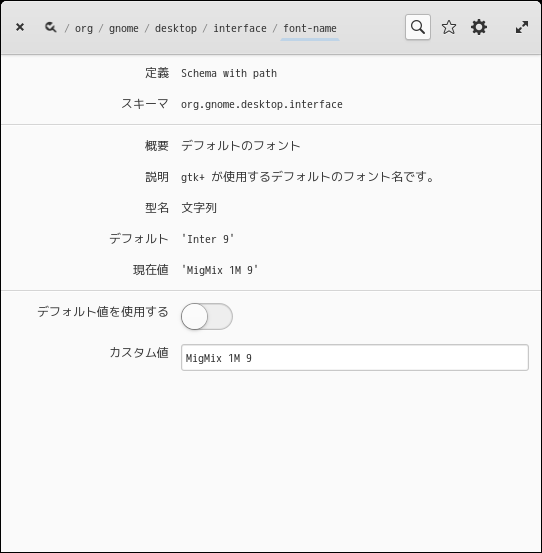Navigate to 'org' in the path bar
Viewport: 542px width, 553px height.
coord(84,28)
